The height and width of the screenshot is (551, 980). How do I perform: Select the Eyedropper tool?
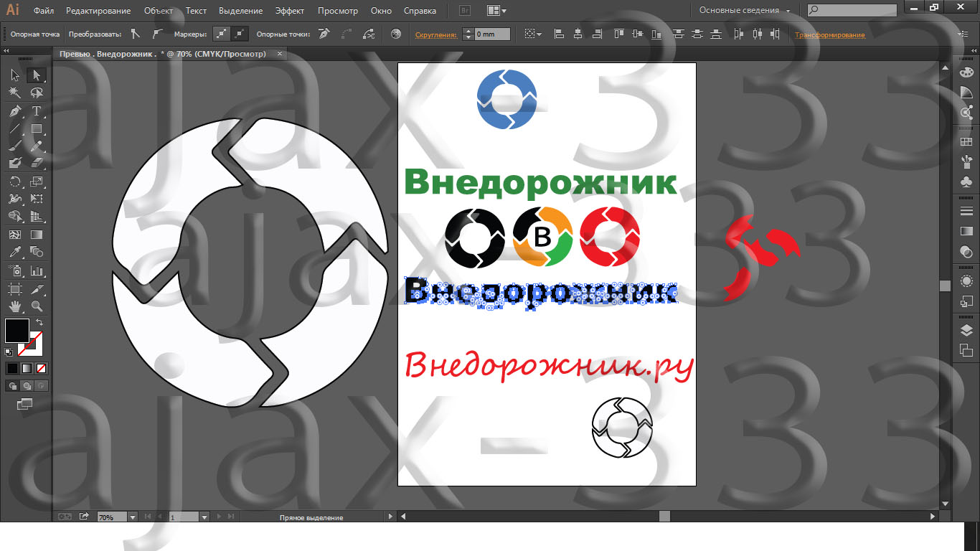[x=15, y=252]
